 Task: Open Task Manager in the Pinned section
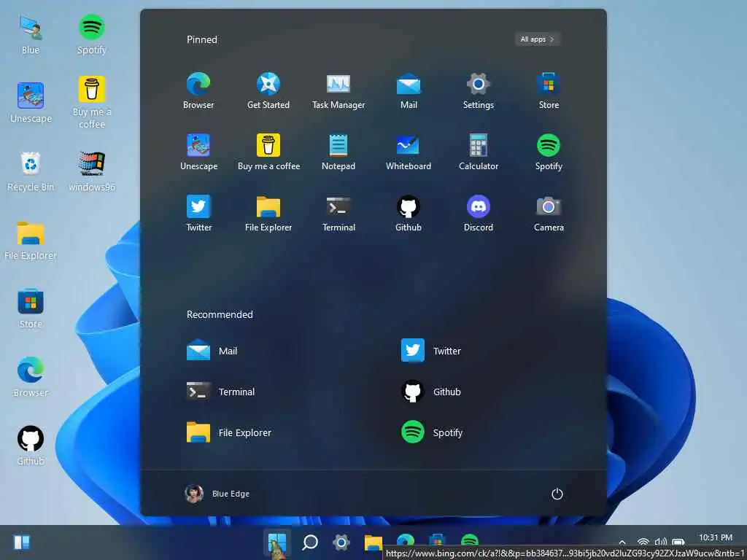click(338, 90)
